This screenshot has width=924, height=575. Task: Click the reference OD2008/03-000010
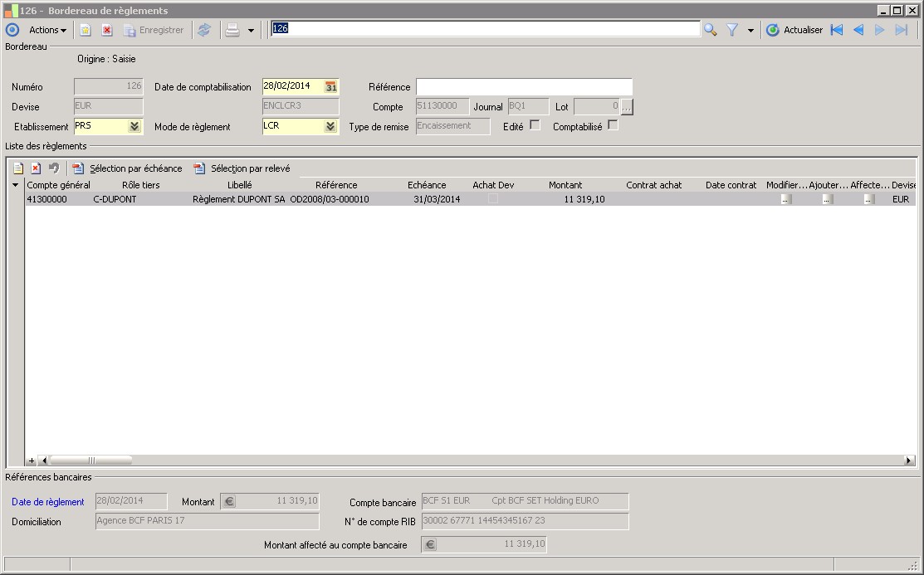(x=330, y=199)
